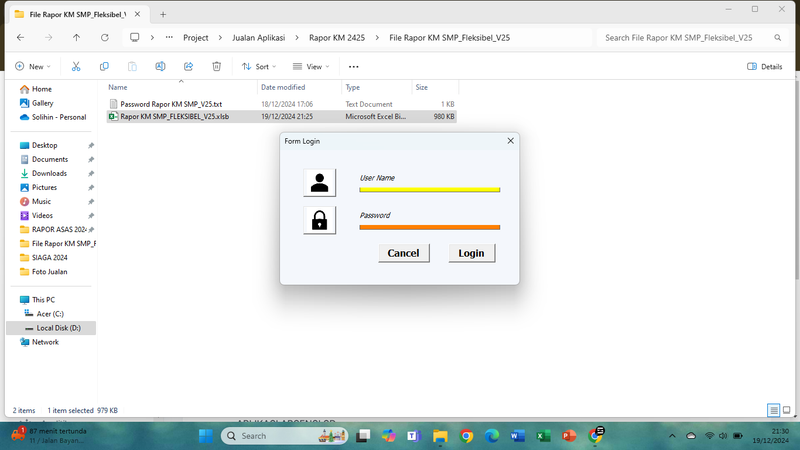Click the Explorer search box
The image size is (800, 450).
click(691, 38)
